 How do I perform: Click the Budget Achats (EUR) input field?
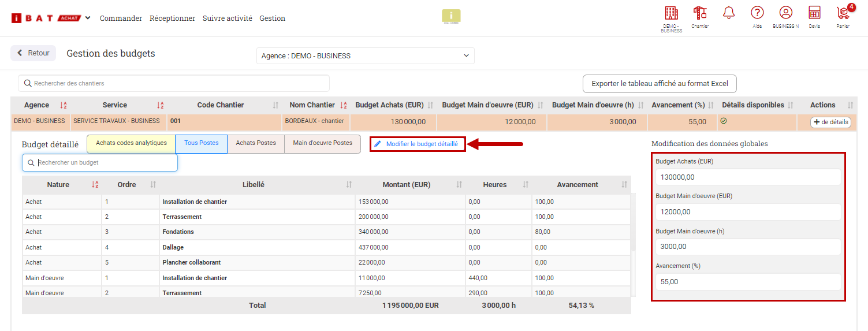tap(748, 177)
